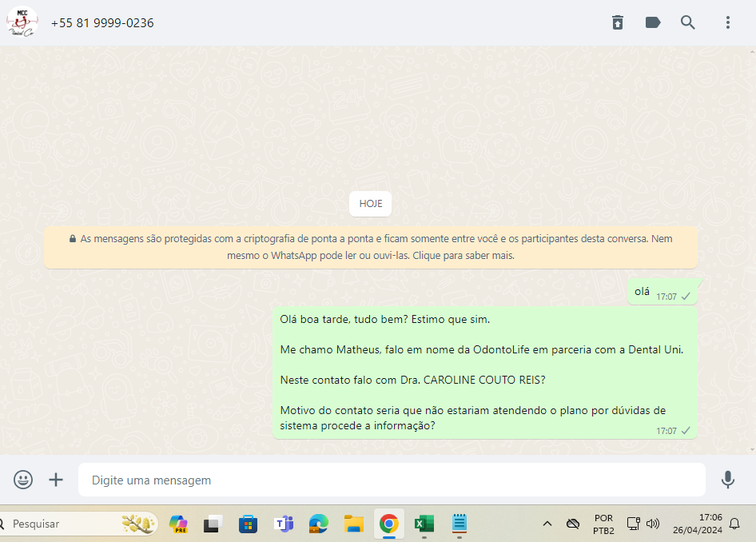The height and width of the screenshot is (542, 756).
Task: Focus the 'Digite uma mensagem' input field
Action: click(x=392, y=480)
